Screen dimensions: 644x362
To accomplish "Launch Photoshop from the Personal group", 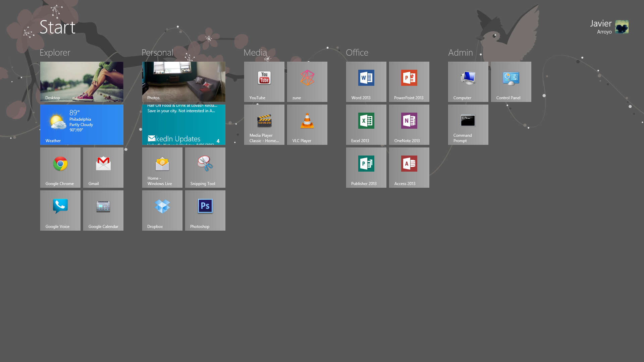I will pos(205,210).
